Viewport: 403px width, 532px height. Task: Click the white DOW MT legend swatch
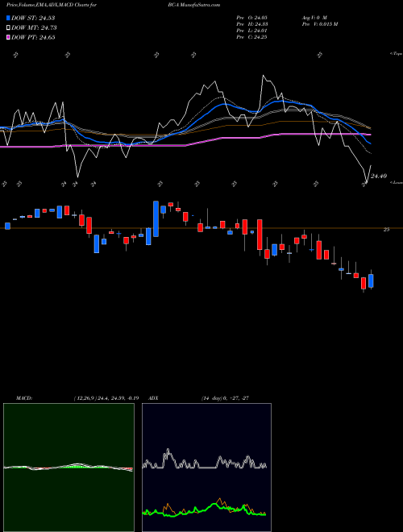[x=9, y=28]
